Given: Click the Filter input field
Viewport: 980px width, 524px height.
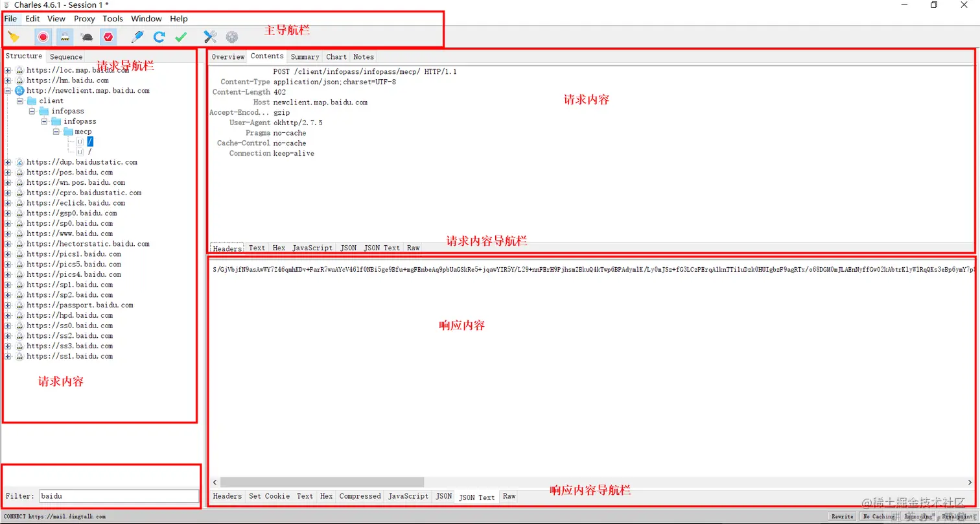Looking at the screenshot, I should [119, 496].
